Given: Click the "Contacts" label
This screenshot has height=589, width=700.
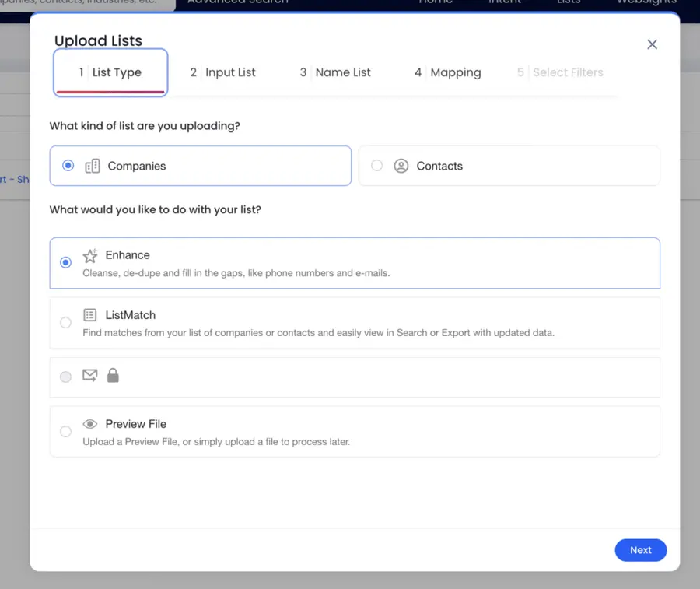Looking at the screenshot, I should click(439, 166).
